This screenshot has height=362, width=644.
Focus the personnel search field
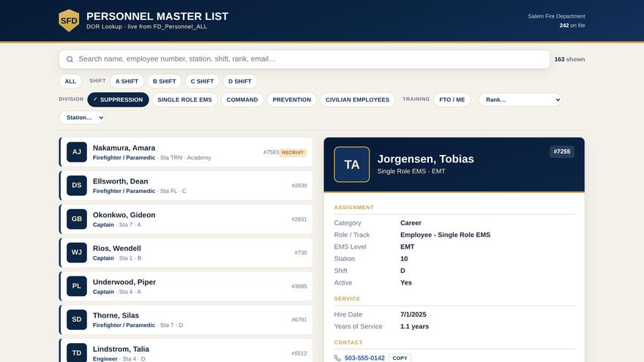click(x=304, y=59)
